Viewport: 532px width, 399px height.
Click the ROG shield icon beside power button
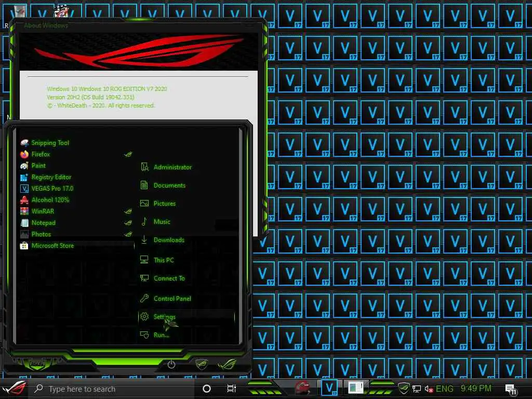point(202,364)
